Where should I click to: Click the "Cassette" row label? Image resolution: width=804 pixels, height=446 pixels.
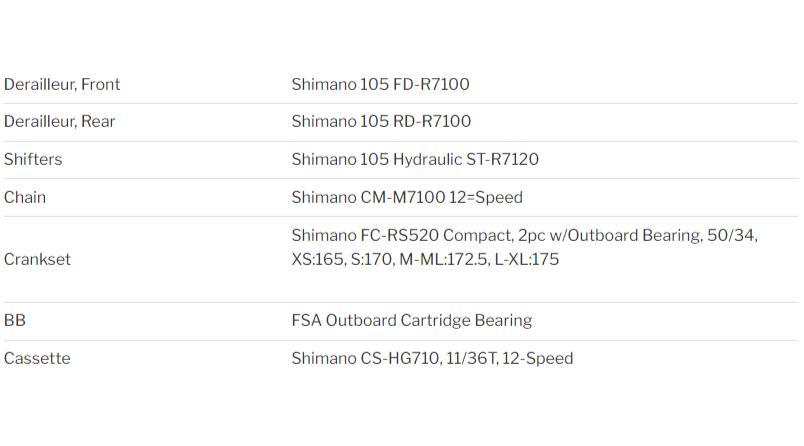coord(37,358)
